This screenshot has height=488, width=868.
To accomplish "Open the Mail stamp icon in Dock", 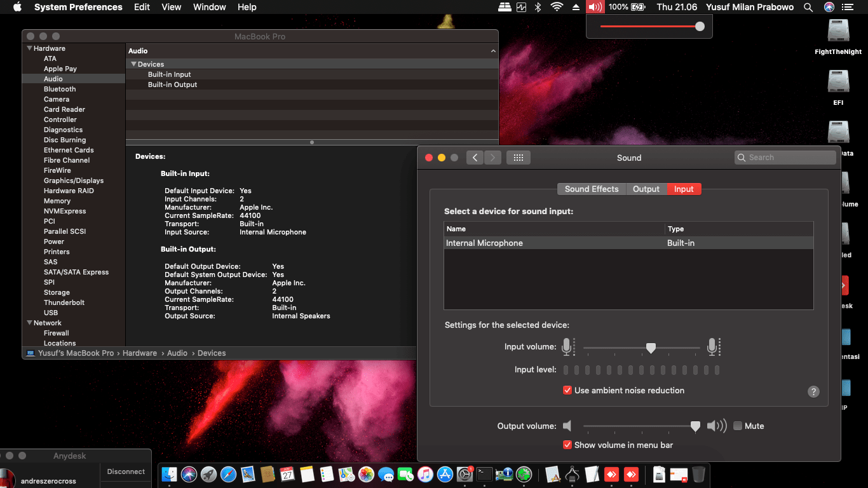I will 248,474.
